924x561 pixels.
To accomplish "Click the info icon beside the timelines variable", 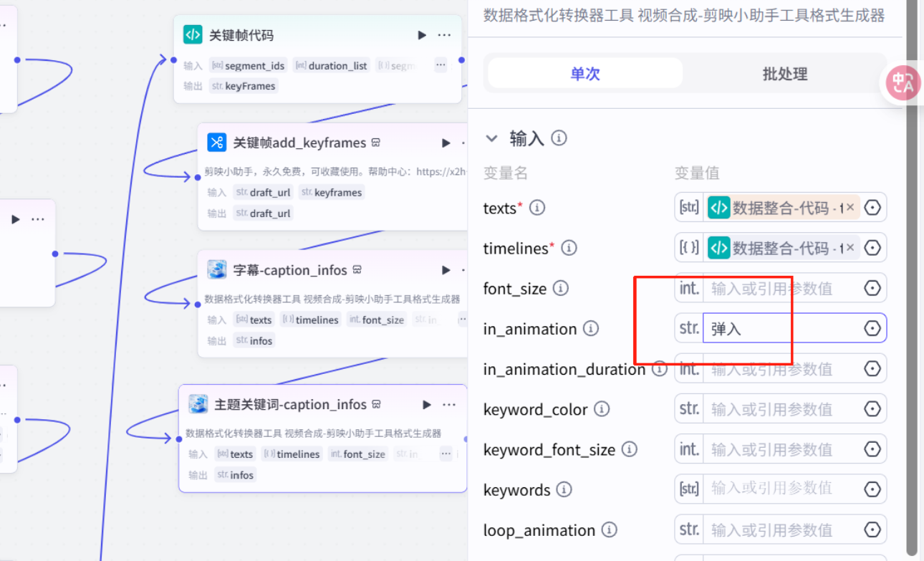I will coord(569,248).
